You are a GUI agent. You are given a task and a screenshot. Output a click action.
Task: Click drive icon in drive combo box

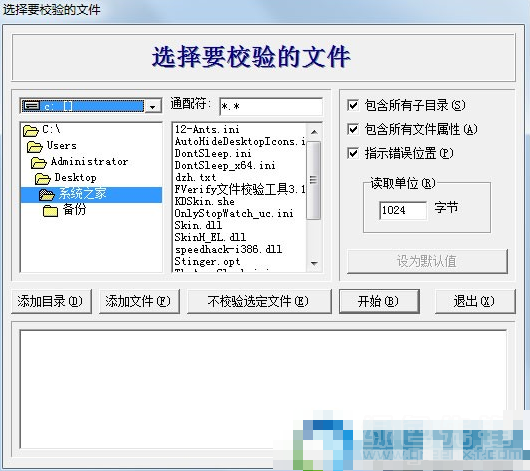tap(31, 106)
